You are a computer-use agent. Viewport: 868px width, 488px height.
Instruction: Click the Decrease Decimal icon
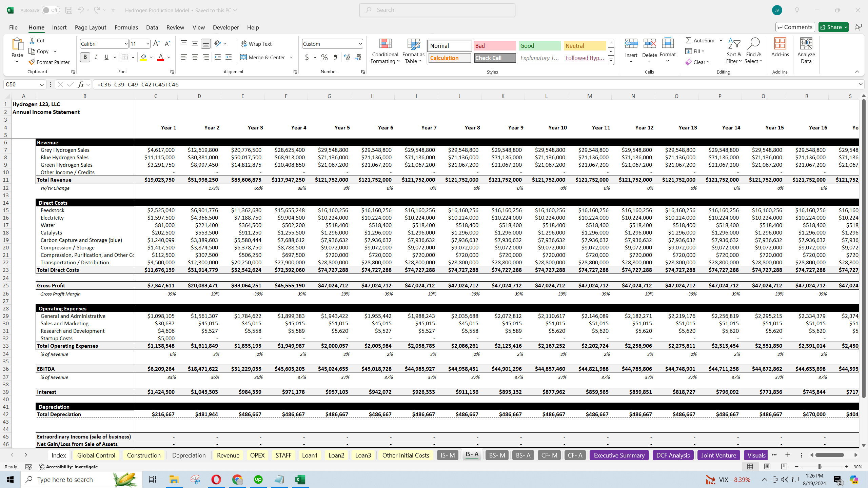tap(358, 57)
